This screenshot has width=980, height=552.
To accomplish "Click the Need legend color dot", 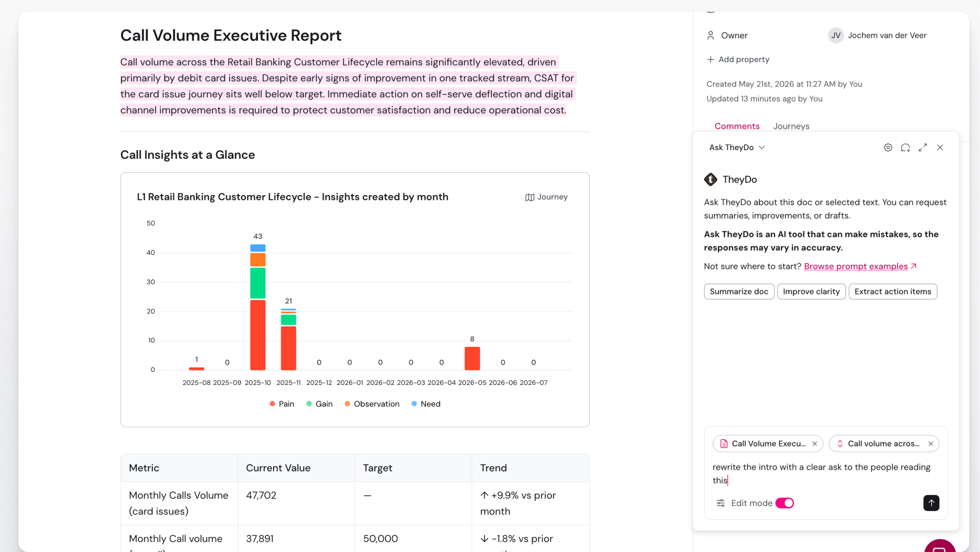I will pyautogui.click(x=414, y=404).
